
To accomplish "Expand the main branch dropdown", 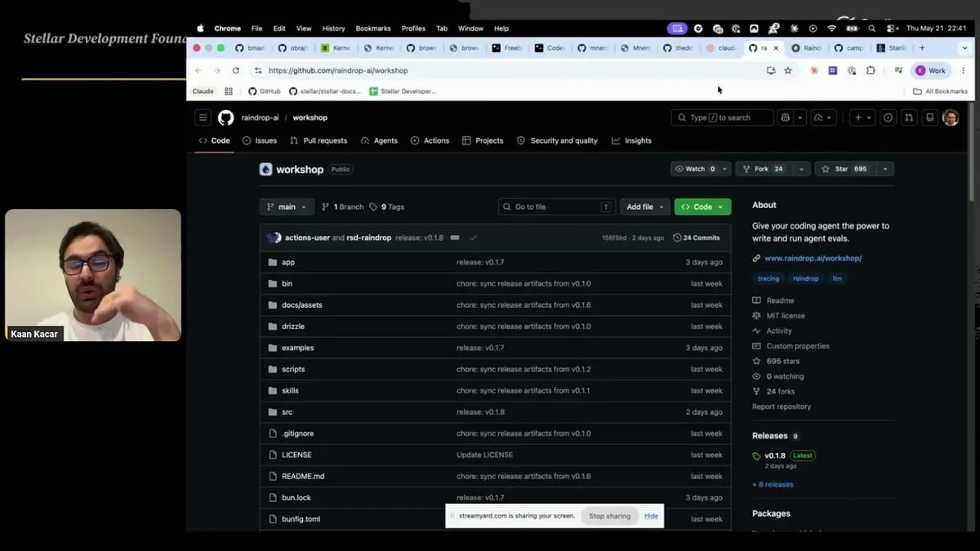I will coord(287,207).
